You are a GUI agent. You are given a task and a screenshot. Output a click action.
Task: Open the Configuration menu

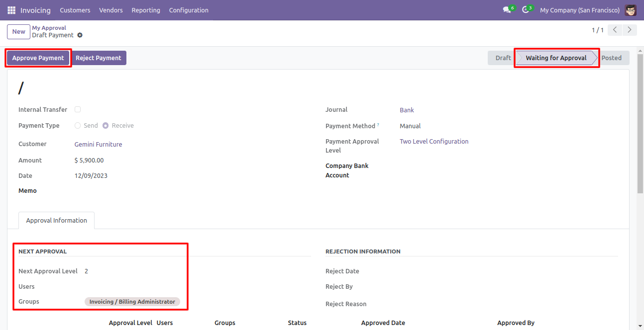click(189, 10)
